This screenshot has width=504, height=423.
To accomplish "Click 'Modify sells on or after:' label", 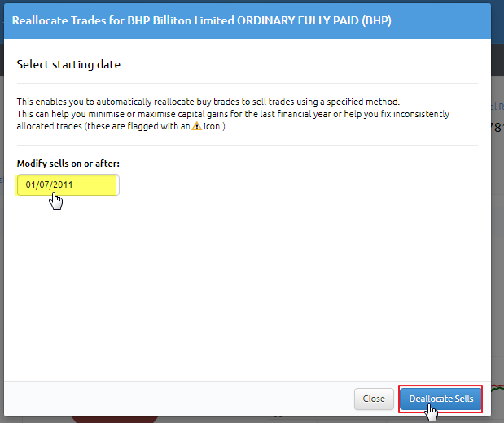I will pyautogui.click(x=68, y=164).
